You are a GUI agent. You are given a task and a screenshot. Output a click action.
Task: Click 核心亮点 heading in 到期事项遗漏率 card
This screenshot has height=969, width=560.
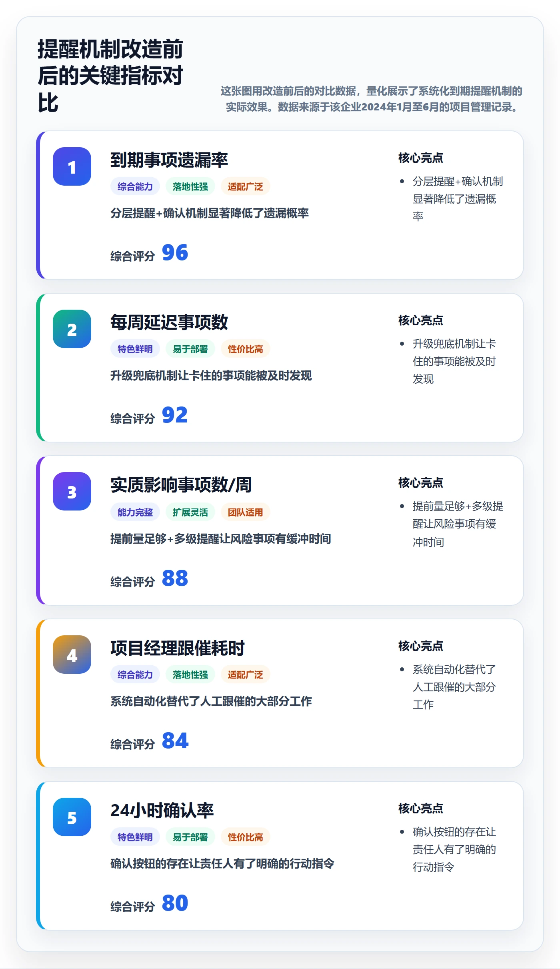(x=421, y=158)
